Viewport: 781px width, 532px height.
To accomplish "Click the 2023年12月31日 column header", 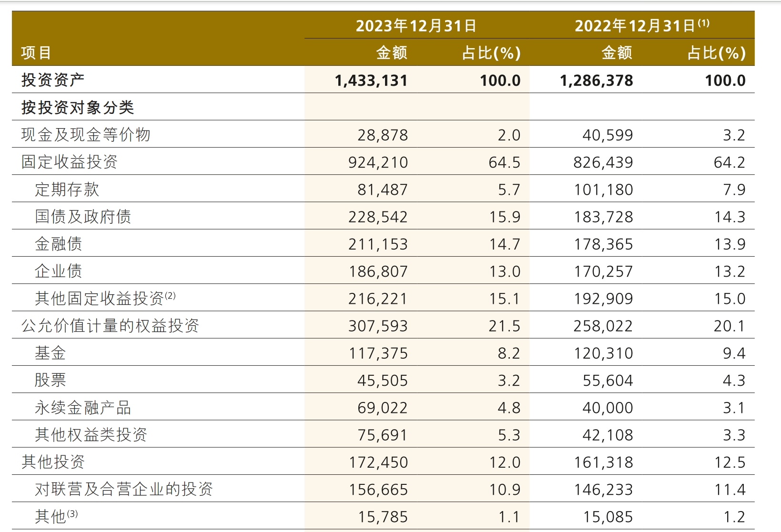I will (x=416, y=26).
